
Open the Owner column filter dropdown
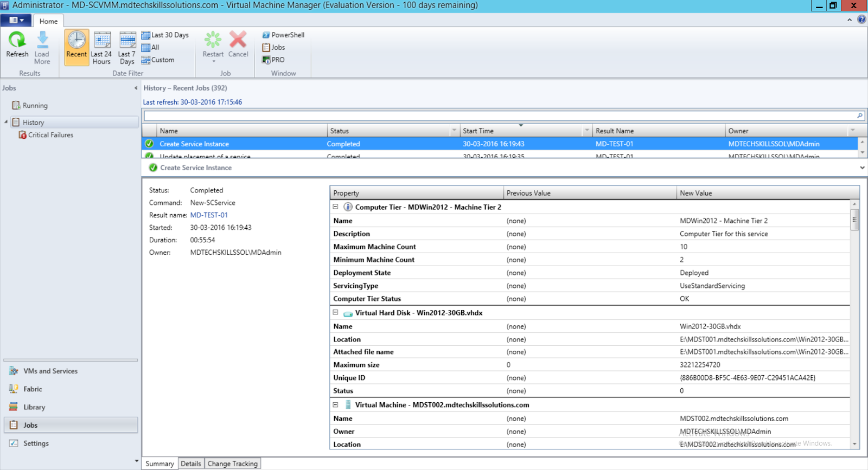coord(852,131)
